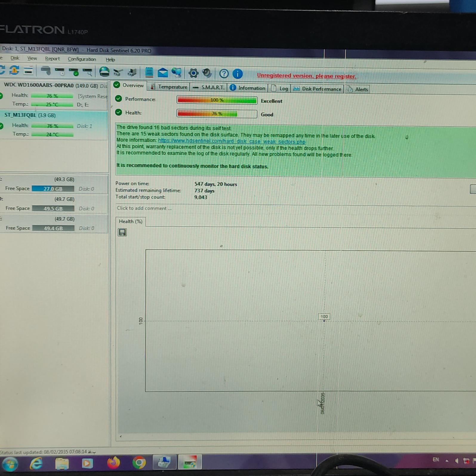Open the gear configuration toolbar icon
476x476 pixels.
pos(193,73)
